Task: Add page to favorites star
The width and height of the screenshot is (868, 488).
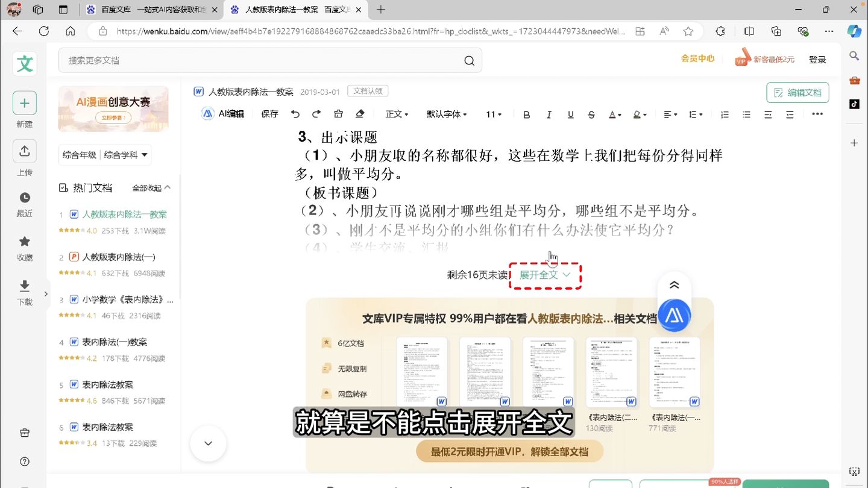Action: tap(688, 31)
